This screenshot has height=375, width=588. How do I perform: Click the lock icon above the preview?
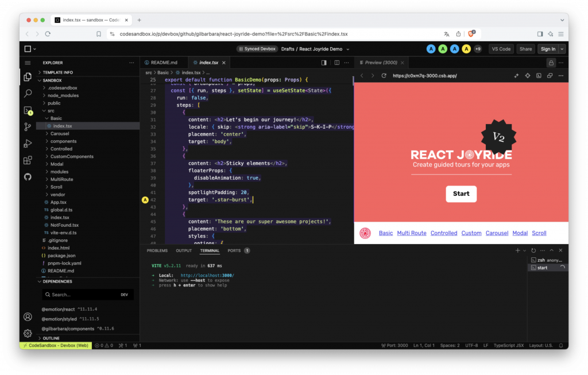click(551, 63)
